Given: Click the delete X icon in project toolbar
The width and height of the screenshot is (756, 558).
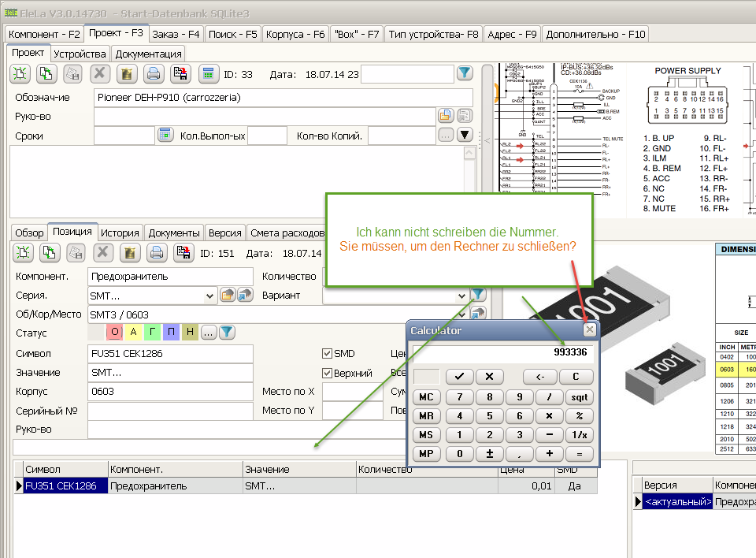Looking at the screenshot, I should coord(99,74).
